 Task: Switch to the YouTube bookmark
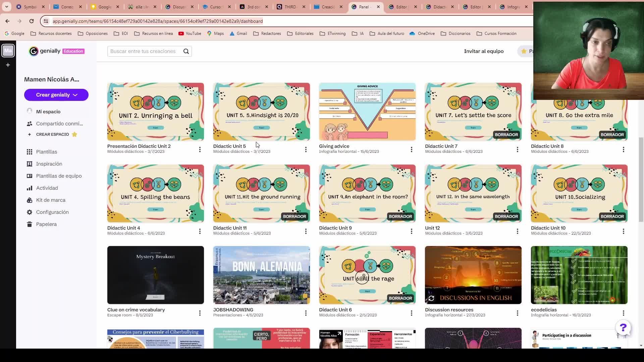click(190, 34)
